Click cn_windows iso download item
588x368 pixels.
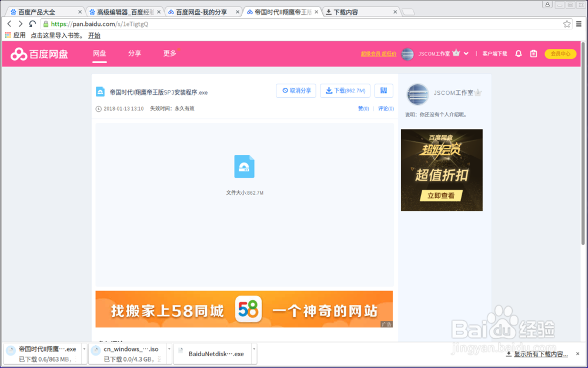128,354
